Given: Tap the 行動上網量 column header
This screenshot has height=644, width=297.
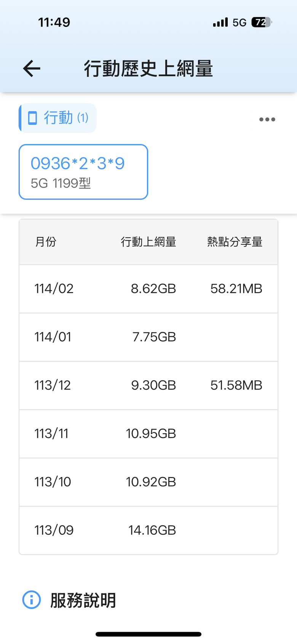Looking at the screenshot, I should pyautogui.click(x=148, y=242).
